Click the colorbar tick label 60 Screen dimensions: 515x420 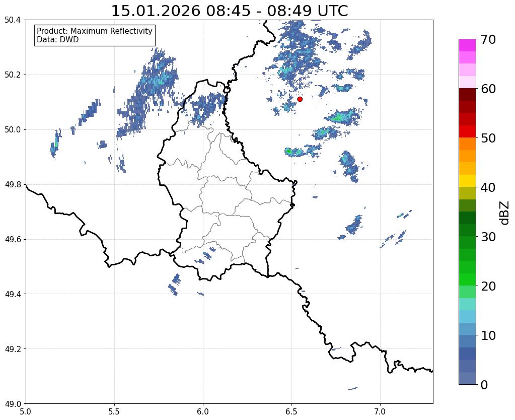[x=488, y=89]
